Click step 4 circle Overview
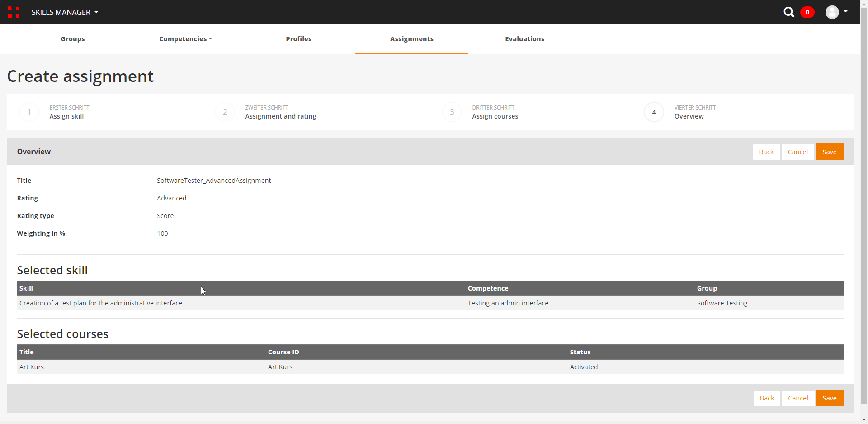Screen dimensions: 868x424 tap(654, 112)
